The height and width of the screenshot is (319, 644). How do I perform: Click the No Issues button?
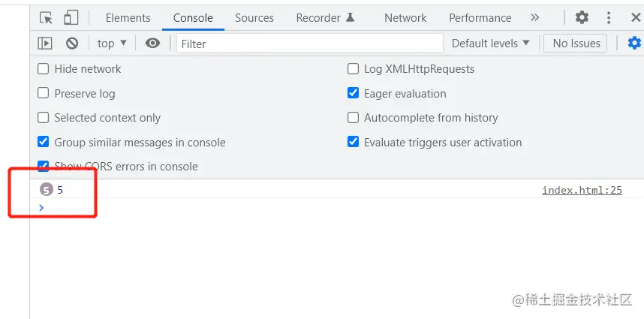tap(576, 44)
